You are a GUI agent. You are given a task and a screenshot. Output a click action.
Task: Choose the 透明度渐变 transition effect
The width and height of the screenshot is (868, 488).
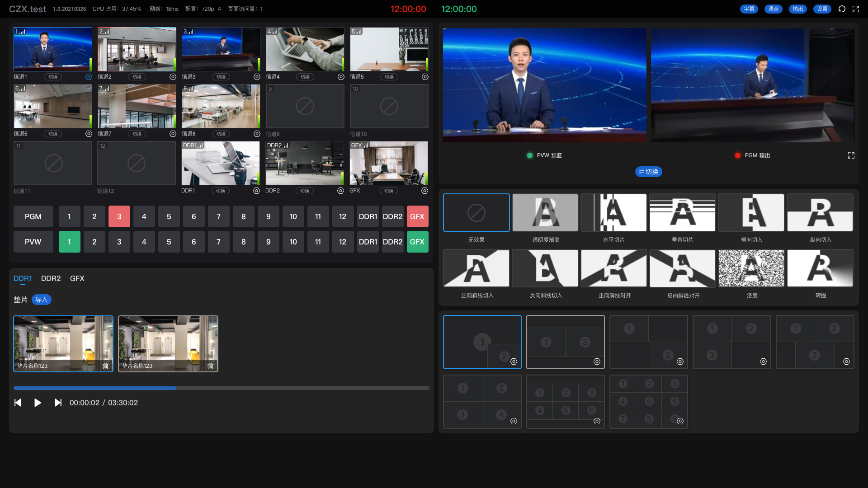click(545, 213)
